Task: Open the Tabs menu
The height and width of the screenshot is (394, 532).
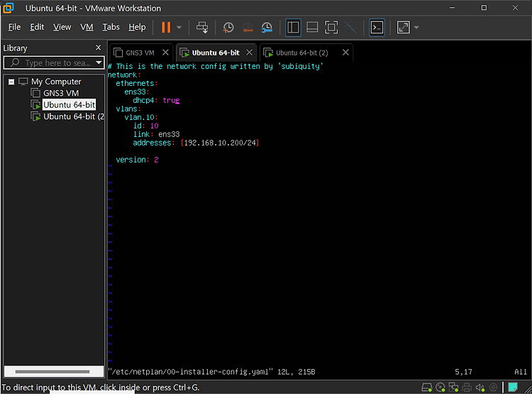Action: coord(111,27)
